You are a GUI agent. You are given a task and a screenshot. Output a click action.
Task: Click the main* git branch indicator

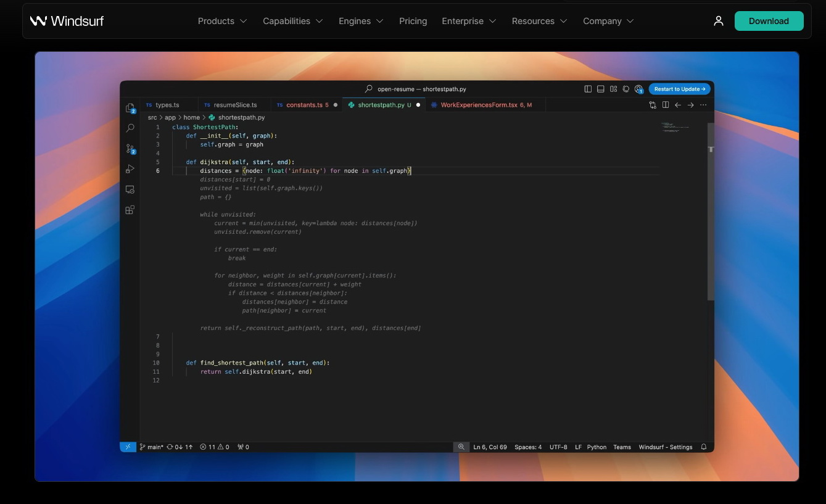pyautogui.click(x=152, y=447)
